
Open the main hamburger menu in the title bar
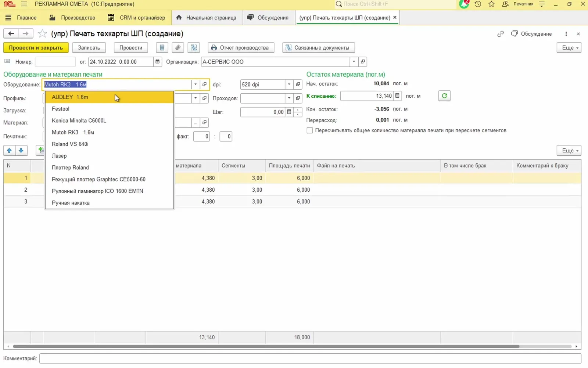coord(24,4)
